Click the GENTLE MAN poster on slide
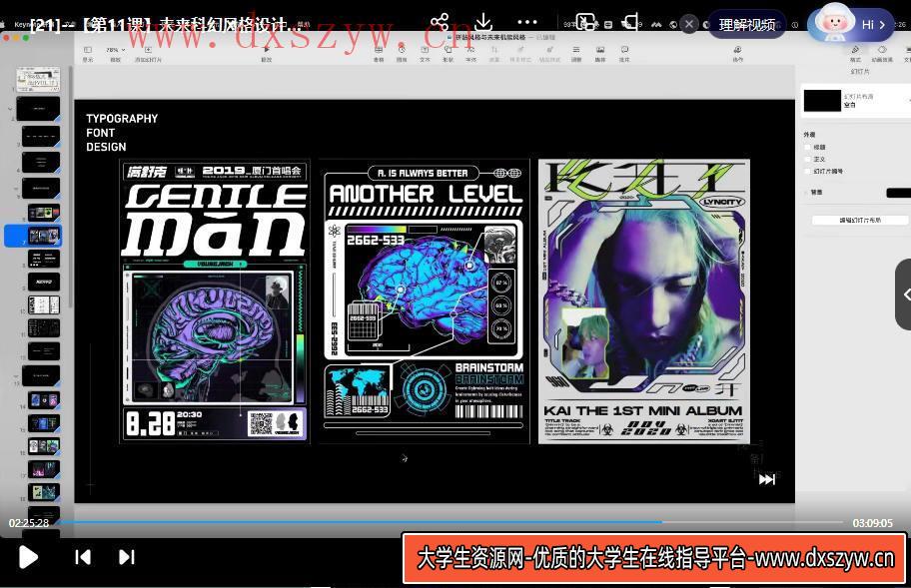This screenshot has width=911, height=588. [215, 301]
